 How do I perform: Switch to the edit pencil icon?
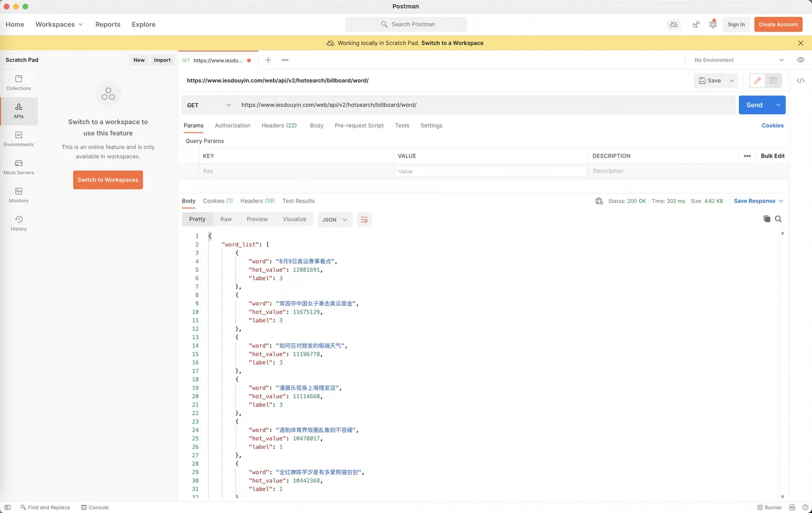(757, 81)
